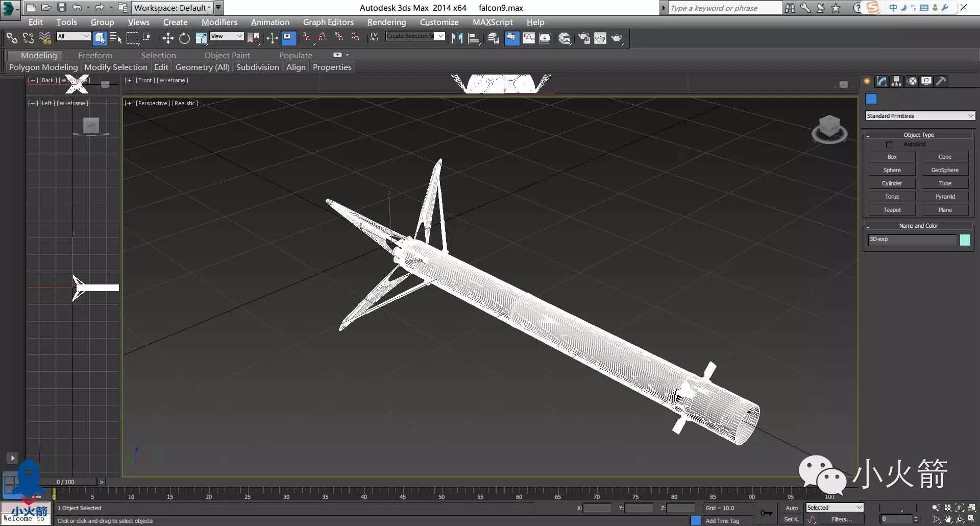Toggle Set Key mode
The width and height of the screenshot is (980, 526).
tap(792, 519)
